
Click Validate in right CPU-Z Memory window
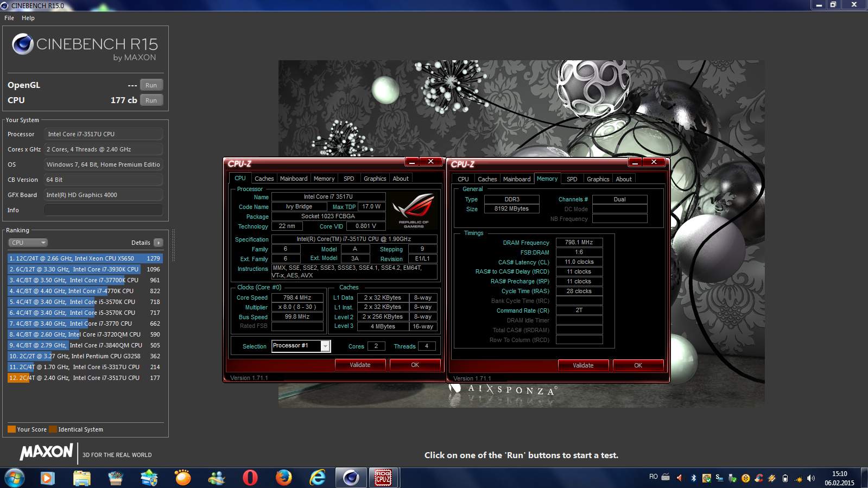[583, 365]
